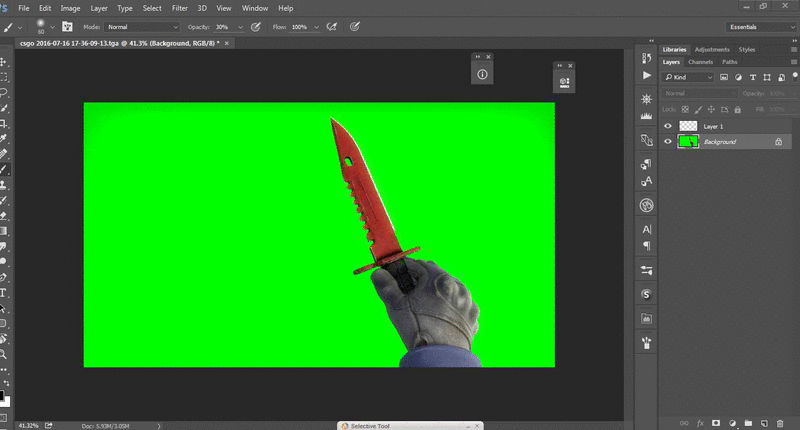Screen dimensions: 800x430
Task: Open the layer blend mode Normal dropdown
Action: [699, 93]
